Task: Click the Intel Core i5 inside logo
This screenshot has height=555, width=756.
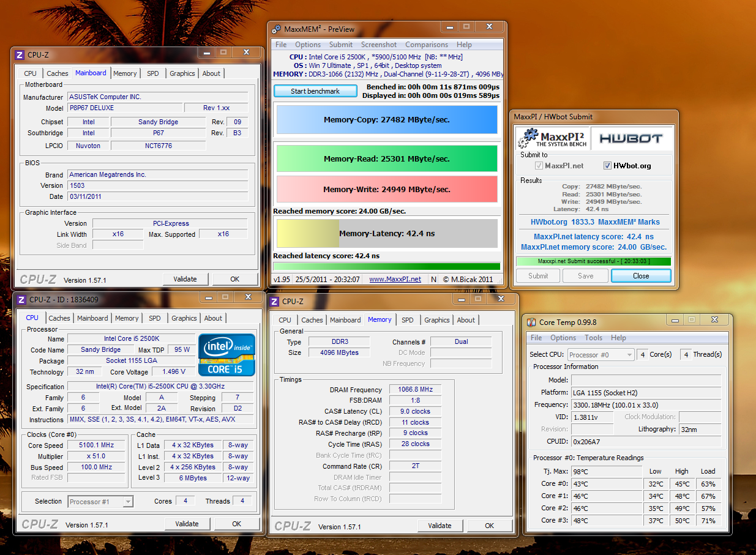Action: (x=226, y=355)
